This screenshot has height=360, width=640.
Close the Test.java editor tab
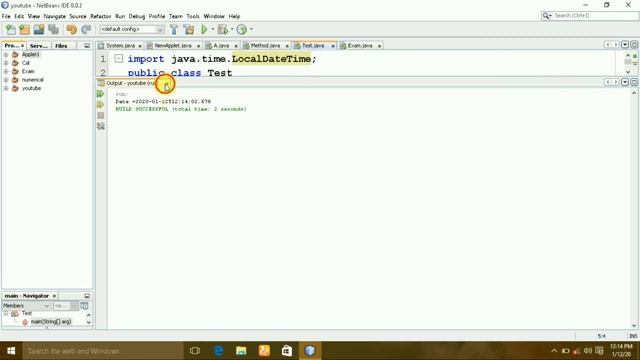coord(333,46)
